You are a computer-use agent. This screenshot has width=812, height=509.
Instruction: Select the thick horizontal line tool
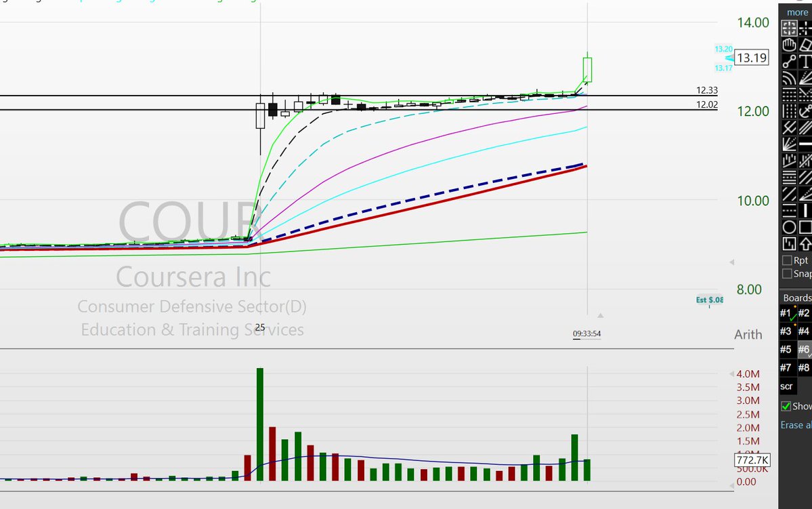point(805,144)
